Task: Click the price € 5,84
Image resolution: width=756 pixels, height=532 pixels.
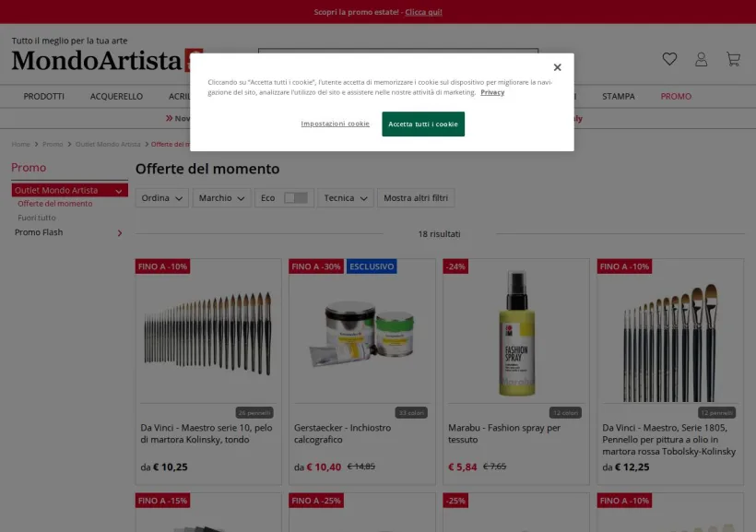Action: [x=463, y=467]
